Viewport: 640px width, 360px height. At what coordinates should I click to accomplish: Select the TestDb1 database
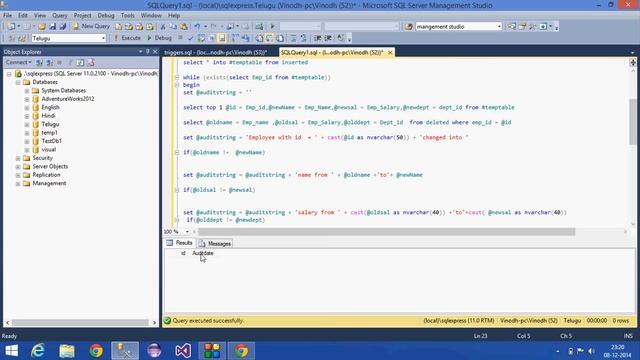[x=51, y=141]
